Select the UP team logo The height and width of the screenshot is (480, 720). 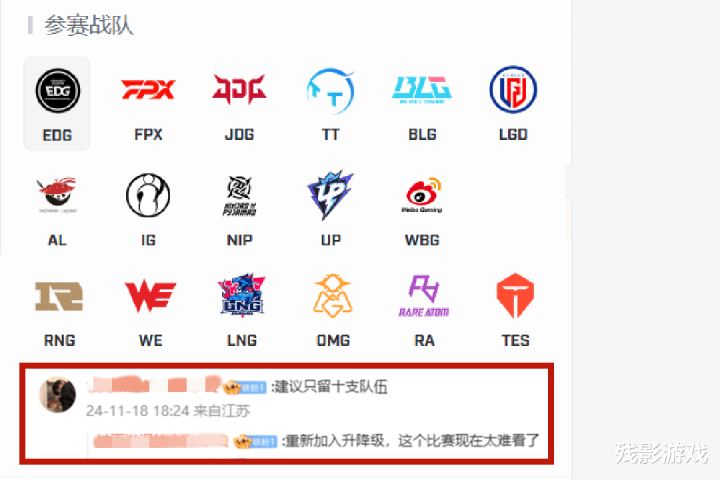[x=331, y=195]
